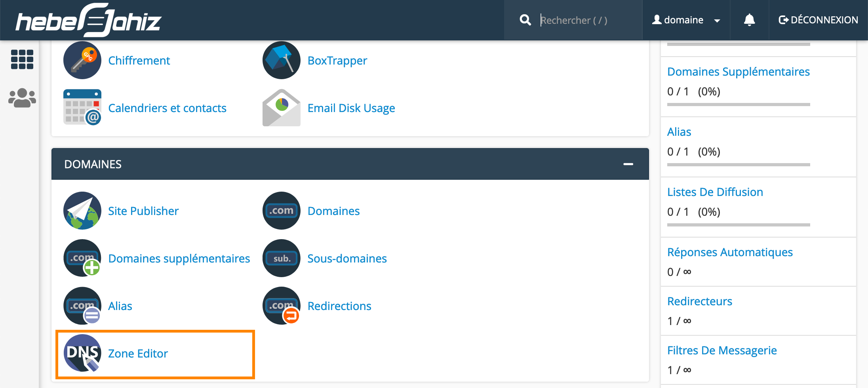Viewport: 868px width, 388px height.
Task: Open the Sous-domaines sub. icon
Action: coord(282,258)
